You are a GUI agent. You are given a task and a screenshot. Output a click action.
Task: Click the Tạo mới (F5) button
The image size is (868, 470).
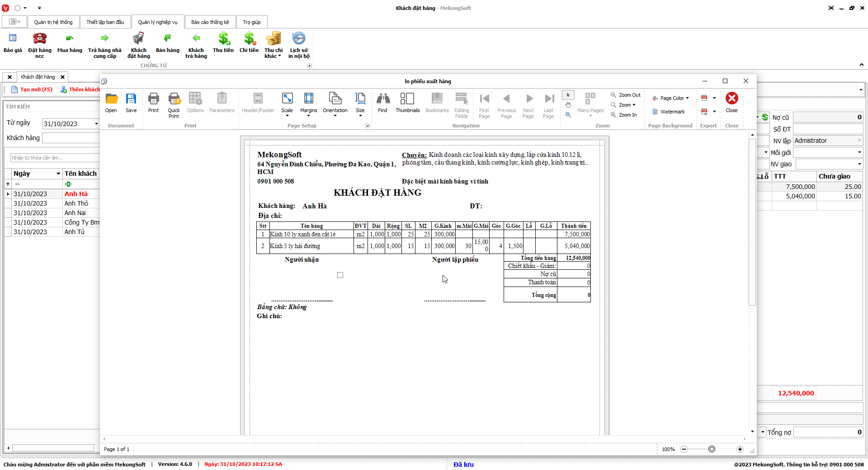click(x=32, y=89)
